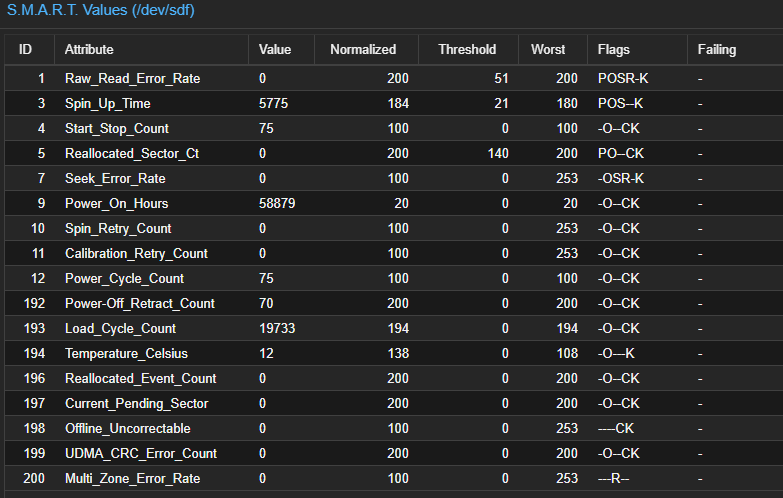This screenshot has width=783, height=498.
Task: Click the S.M.A.R.T. Values (/dev/sdf) title
Action: tap(100, 10)
